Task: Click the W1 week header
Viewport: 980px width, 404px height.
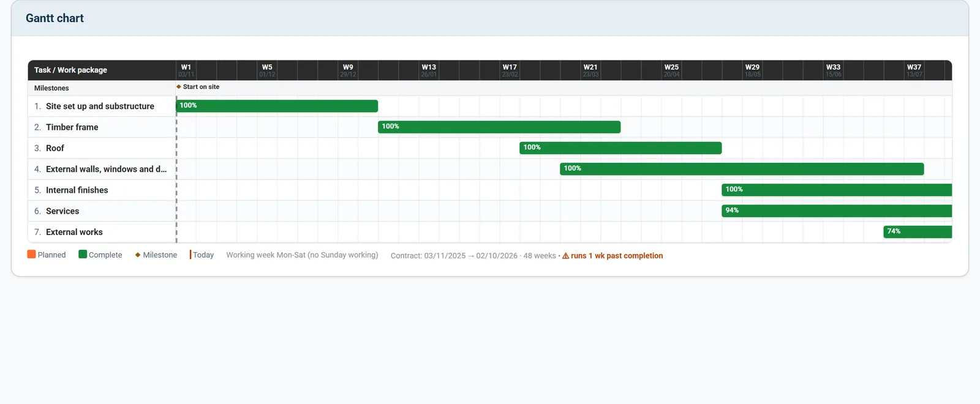Action: 186,70
